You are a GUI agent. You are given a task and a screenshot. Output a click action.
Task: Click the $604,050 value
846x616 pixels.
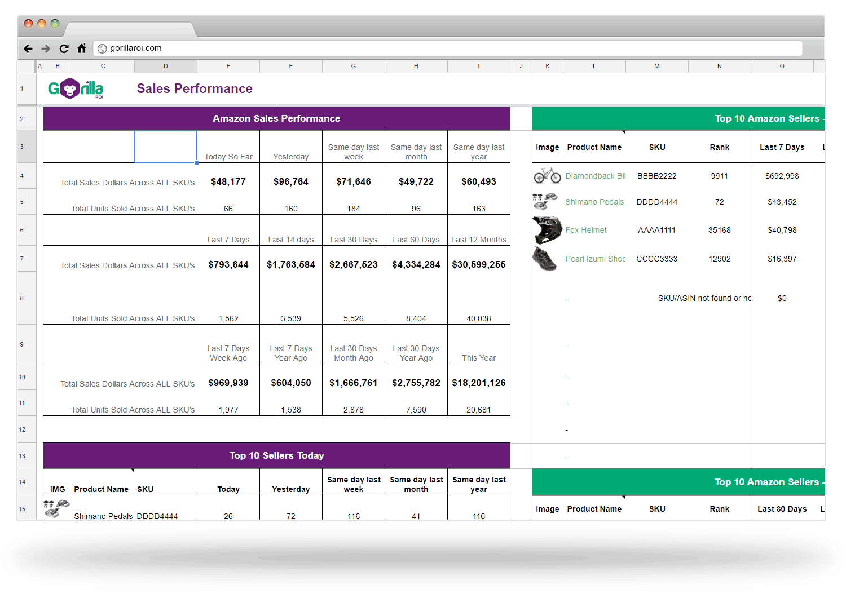291,383
